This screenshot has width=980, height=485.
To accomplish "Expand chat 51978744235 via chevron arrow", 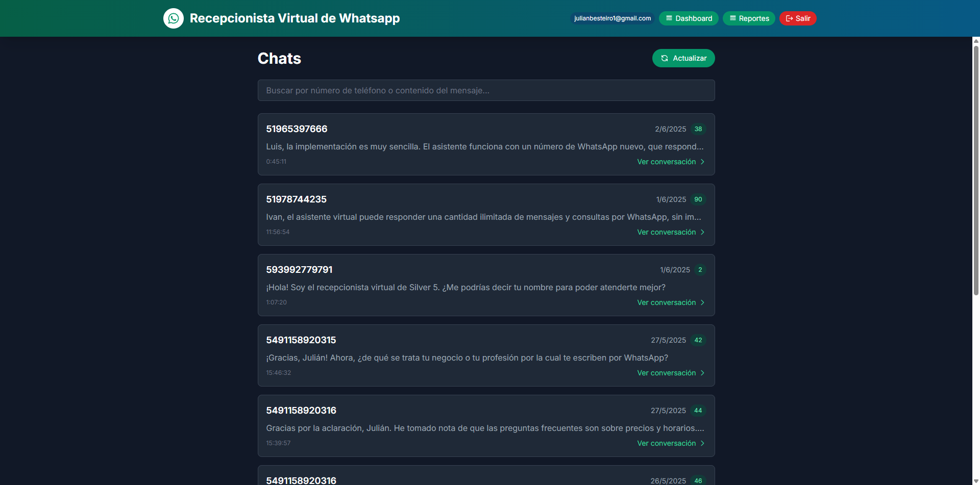I will click(x=703, y=232).
